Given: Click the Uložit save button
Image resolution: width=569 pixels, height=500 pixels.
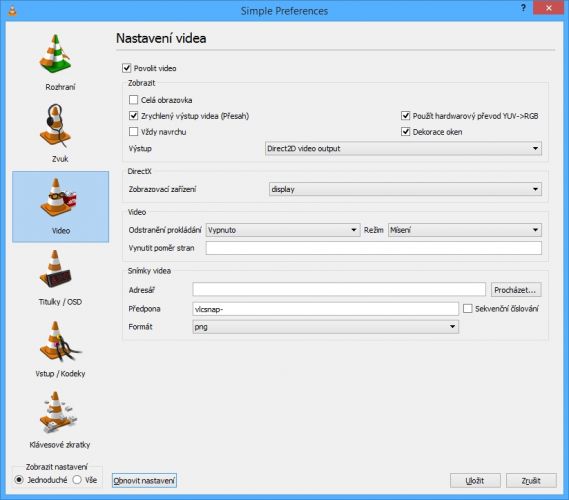Looking at the screenshot, I should coord(475,480).
